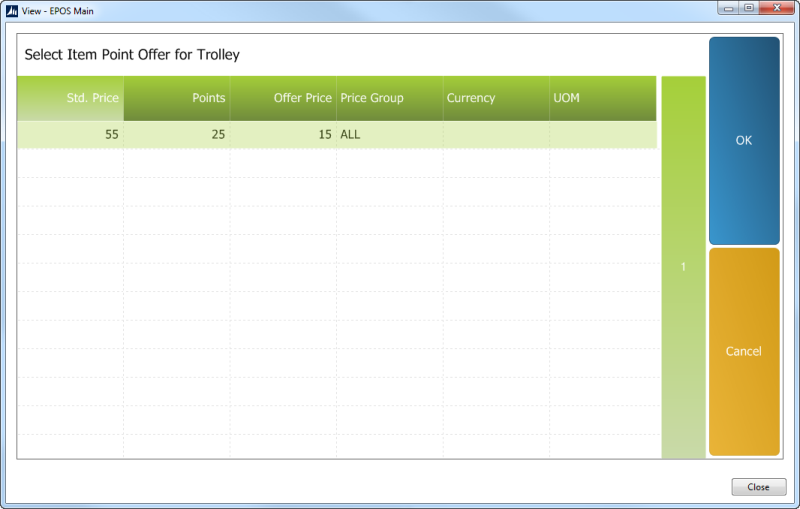This screenshot has width=800, height=509.
Task: Minimize the EPOS Main window
Action: pos(729,8)
